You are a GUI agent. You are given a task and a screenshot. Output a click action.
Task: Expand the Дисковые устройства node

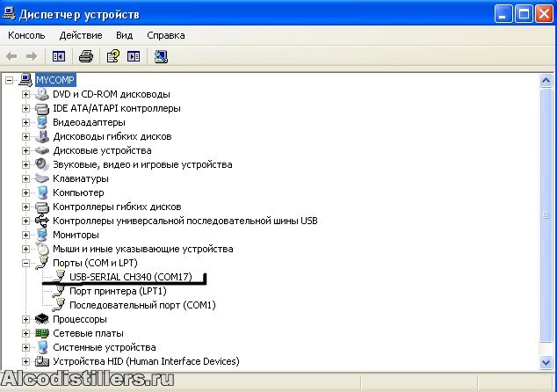point(25,150)
